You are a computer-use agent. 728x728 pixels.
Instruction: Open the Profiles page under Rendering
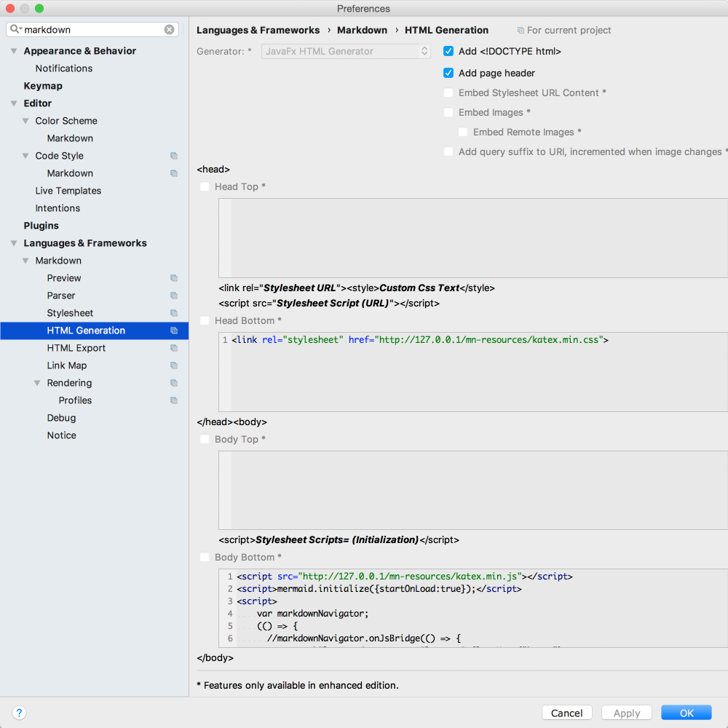point(75,400)
